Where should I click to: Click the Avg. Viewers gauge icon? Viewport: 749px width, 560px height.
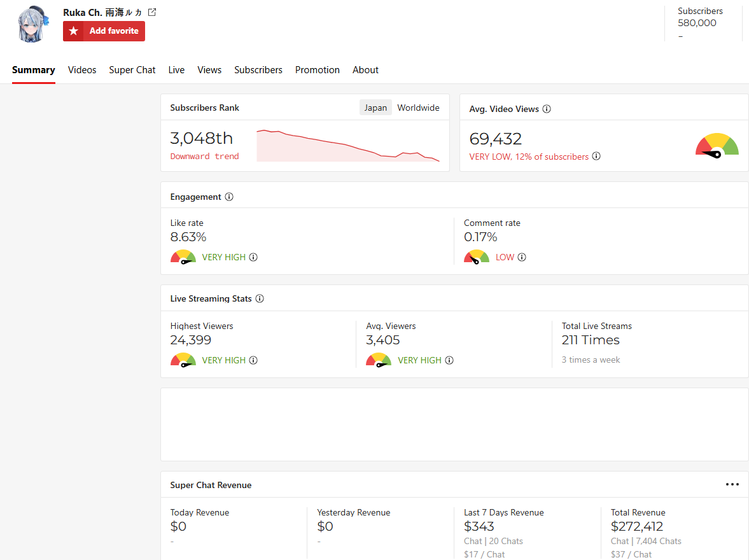379,360
